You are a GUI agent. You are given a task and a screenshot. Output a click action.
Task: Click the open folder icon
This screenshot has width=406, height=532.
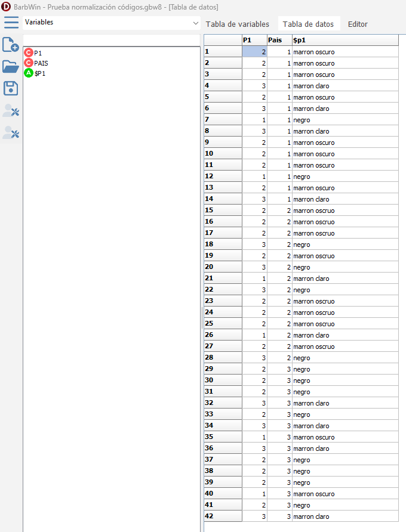tap(11, 66)
